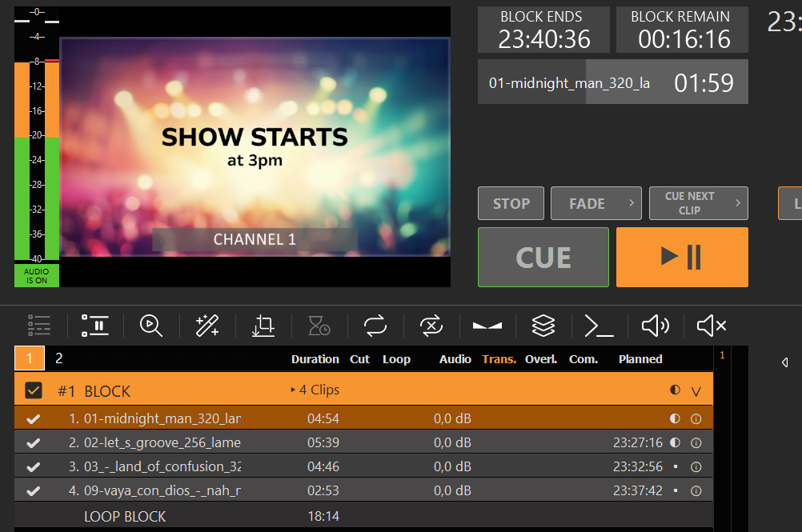Select the crop tool icon

[263, 326]
